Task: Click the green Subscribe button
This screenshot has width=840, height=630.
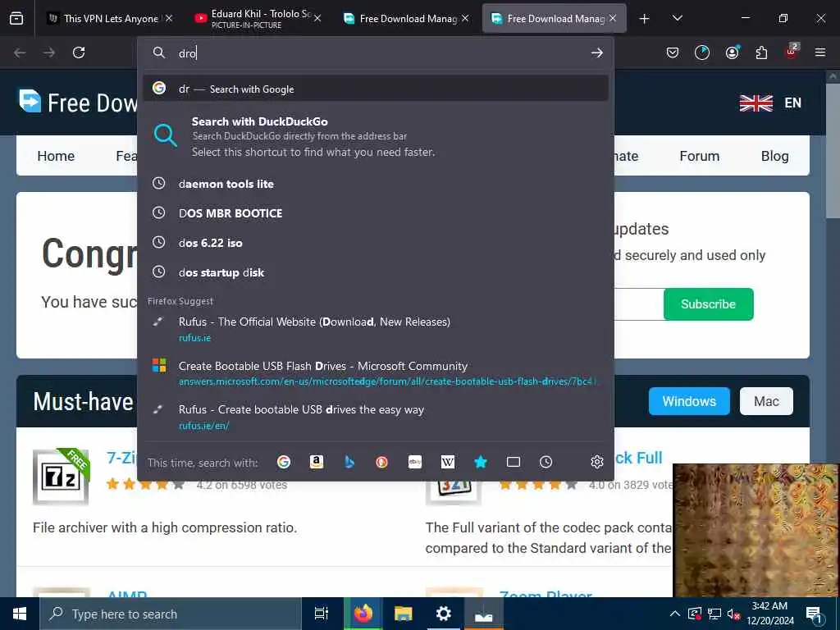Action: click(708, 304)
